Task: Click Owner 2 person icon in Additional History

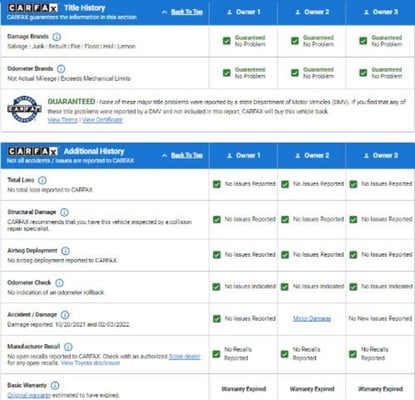Action: pos(298,156)
